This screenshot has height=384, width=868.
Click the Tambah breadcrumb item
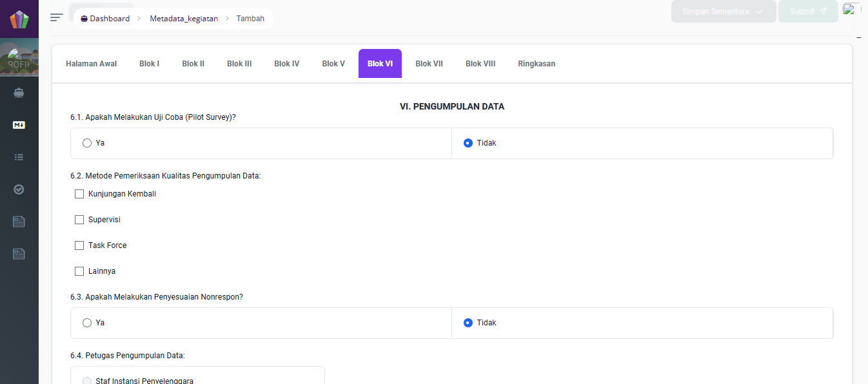coord(250,19)
